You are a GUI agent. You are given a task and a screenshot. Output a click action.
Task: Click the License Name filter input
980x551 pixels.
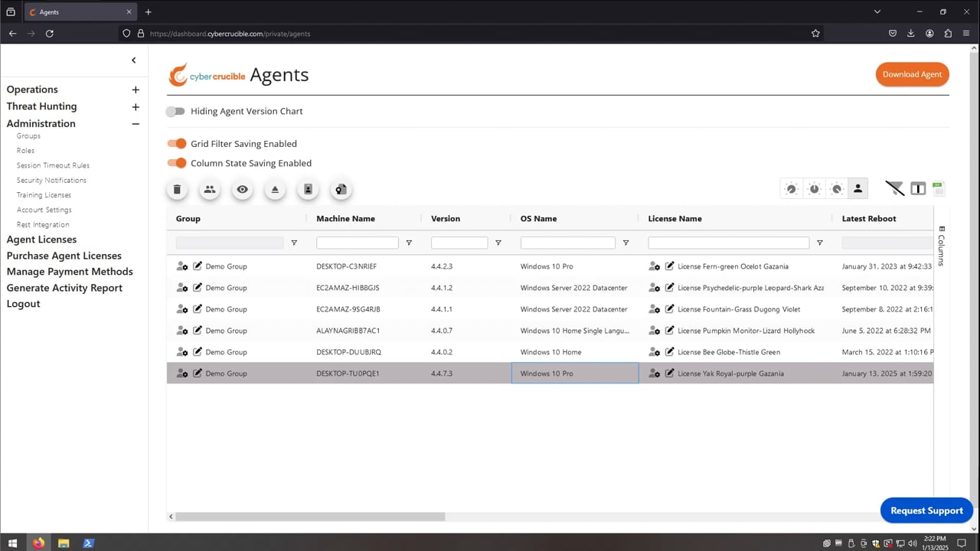(729, 243)
